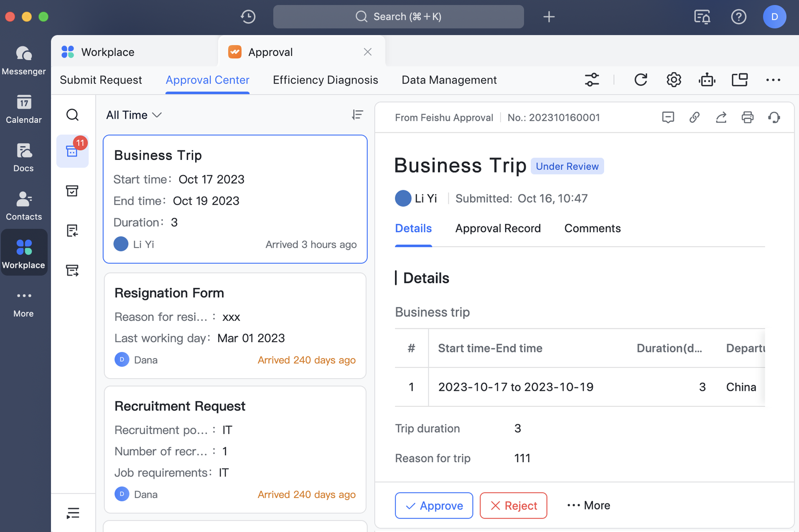Open More actions beside the Reject button

pos(588,505)
